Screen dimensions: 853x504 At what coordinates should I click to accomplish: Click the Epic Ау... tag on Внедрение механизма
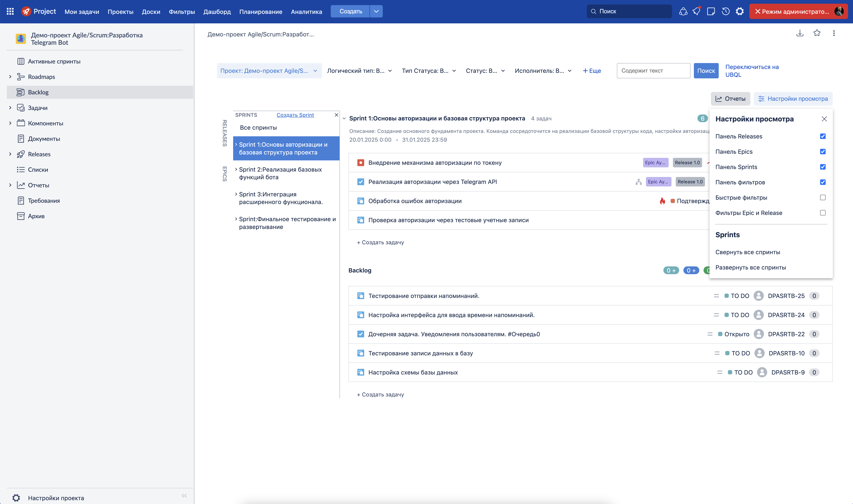coord(656,163)
